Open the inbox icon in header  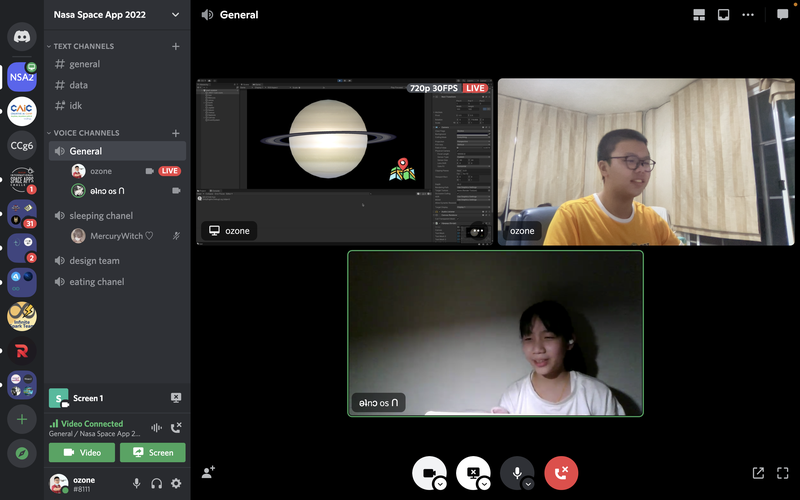point(723,15)
